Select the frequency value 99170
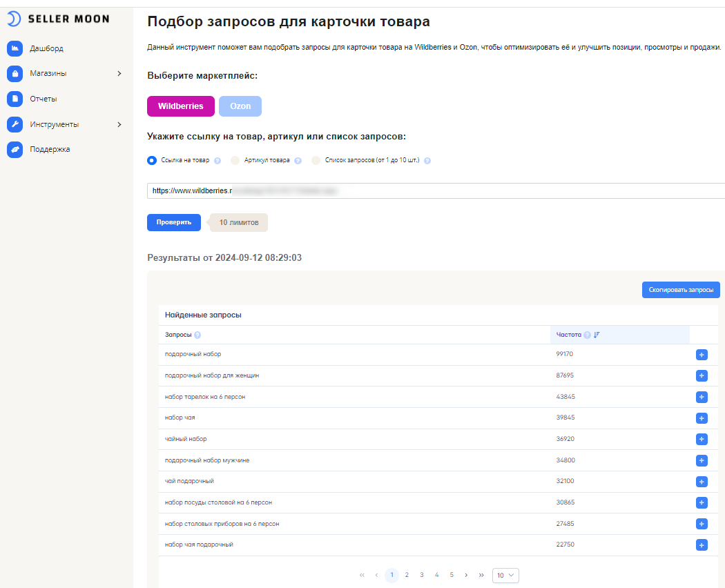This screenshot has width=725, height=588. [x=565, y=354]
